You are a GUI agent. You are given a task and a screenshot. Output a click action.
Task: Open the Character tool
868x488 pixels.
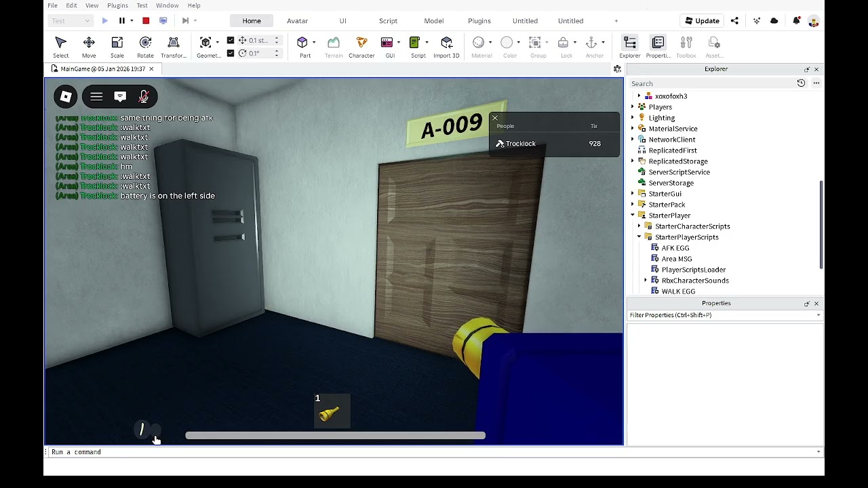pos(361,47)
